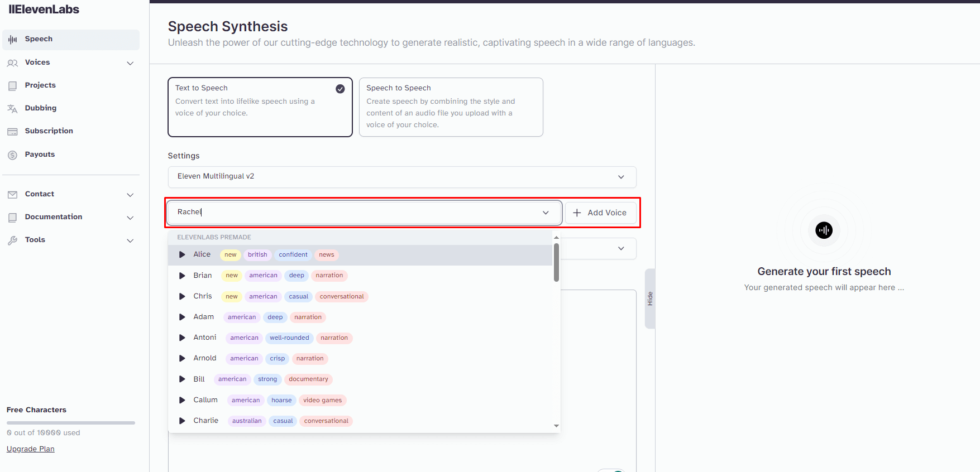The image size is (980, 472).
Task: Play the Bill voice preview
Action: click(182, 379)
